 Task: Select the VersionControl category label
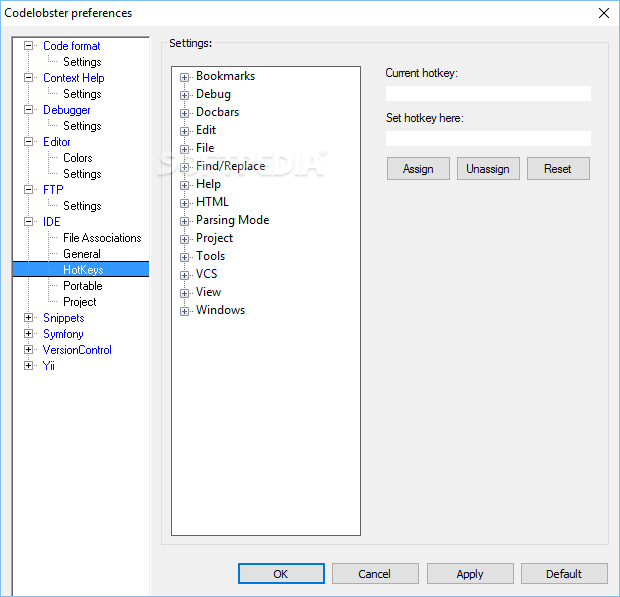tap(77, 350)
